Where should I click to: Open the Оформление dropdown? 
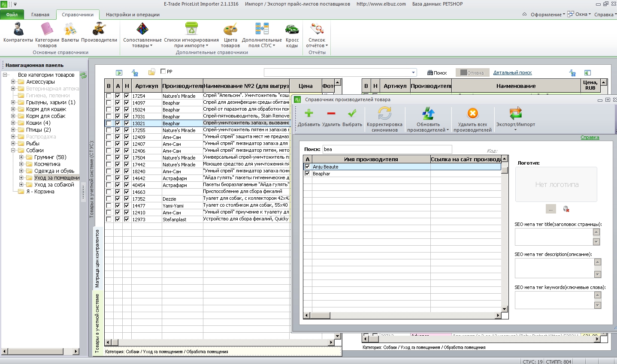click(548, 15)
